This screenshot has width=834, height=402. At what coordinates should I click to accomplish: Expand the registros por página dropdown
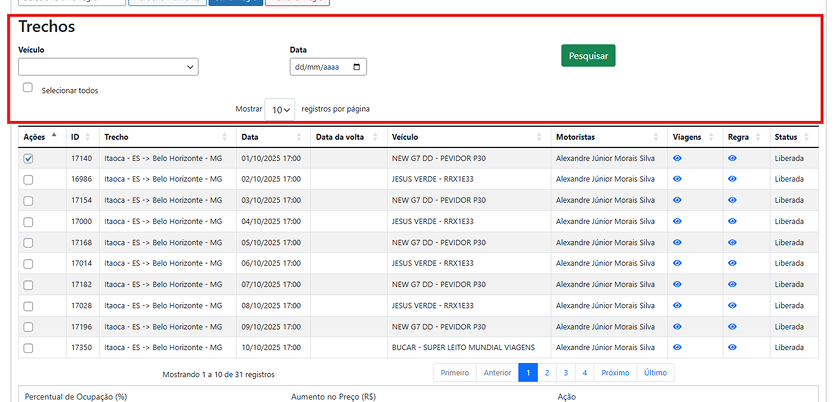coord(281,109)
